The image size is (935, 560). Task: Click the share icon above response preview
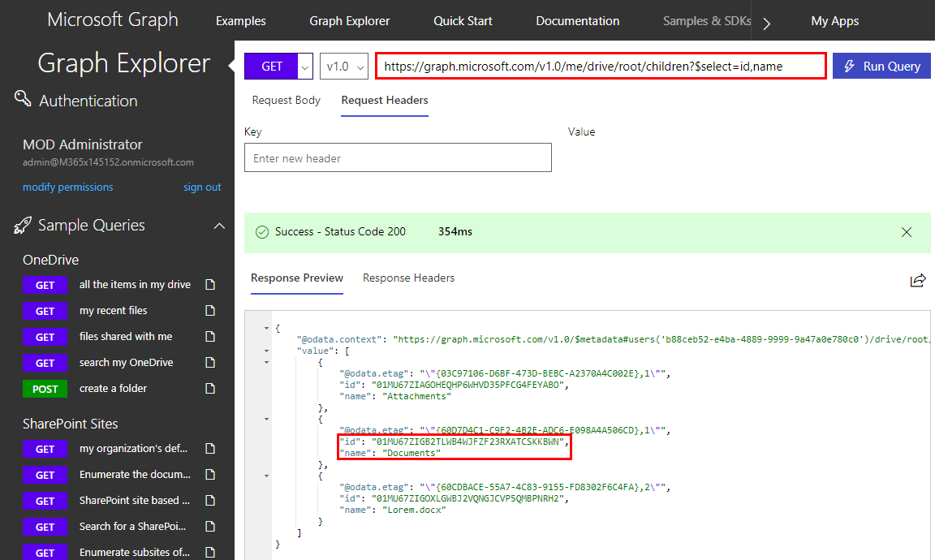pos(918,281)
